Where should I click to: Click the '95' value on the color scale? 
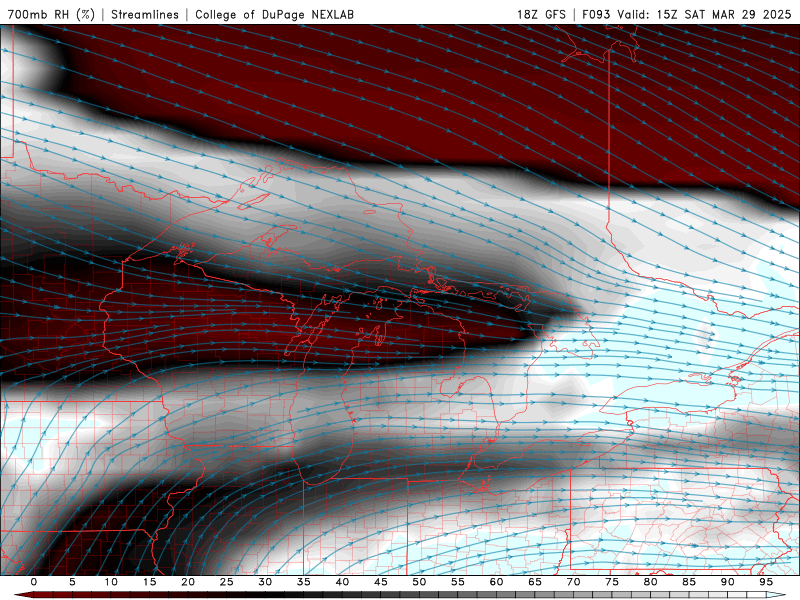[x=766, y=582]
